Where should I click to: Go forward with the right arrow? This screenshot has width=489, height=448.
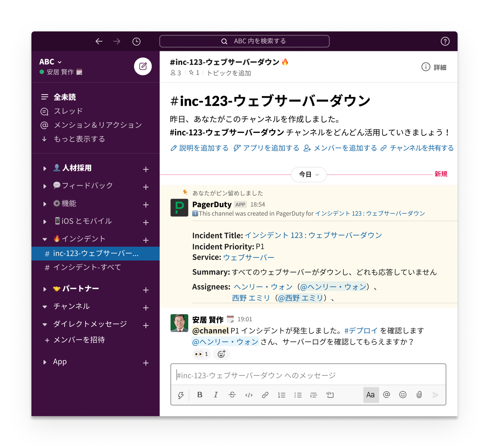tap(117, 42)
